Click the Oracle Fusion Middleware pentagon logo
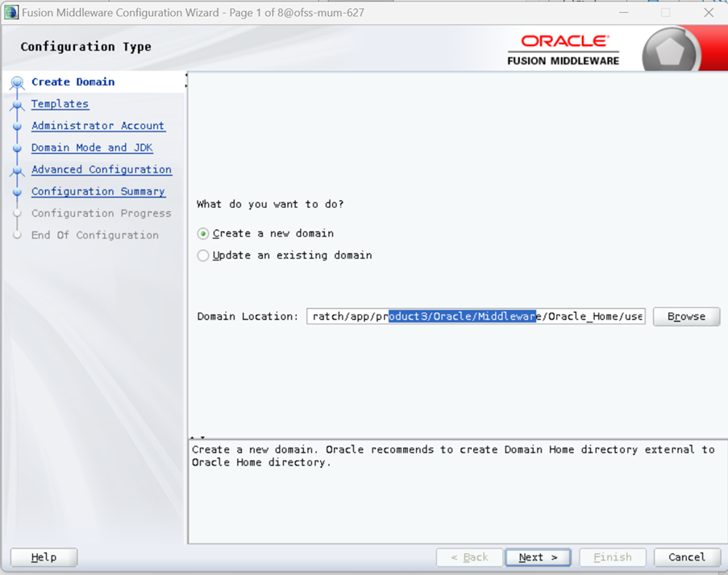 click(671, 52)
